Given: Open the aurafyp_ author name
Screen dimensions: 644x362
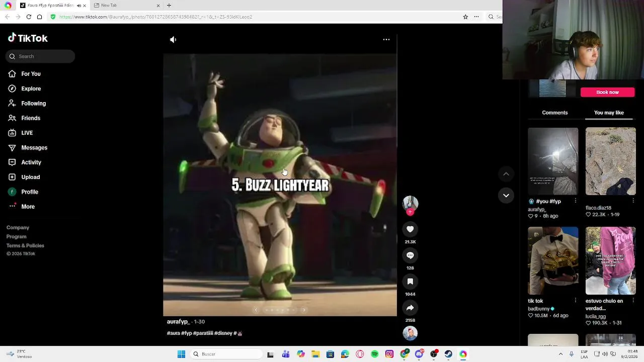Looking at the screenshot, I should (x=178, y=322).
